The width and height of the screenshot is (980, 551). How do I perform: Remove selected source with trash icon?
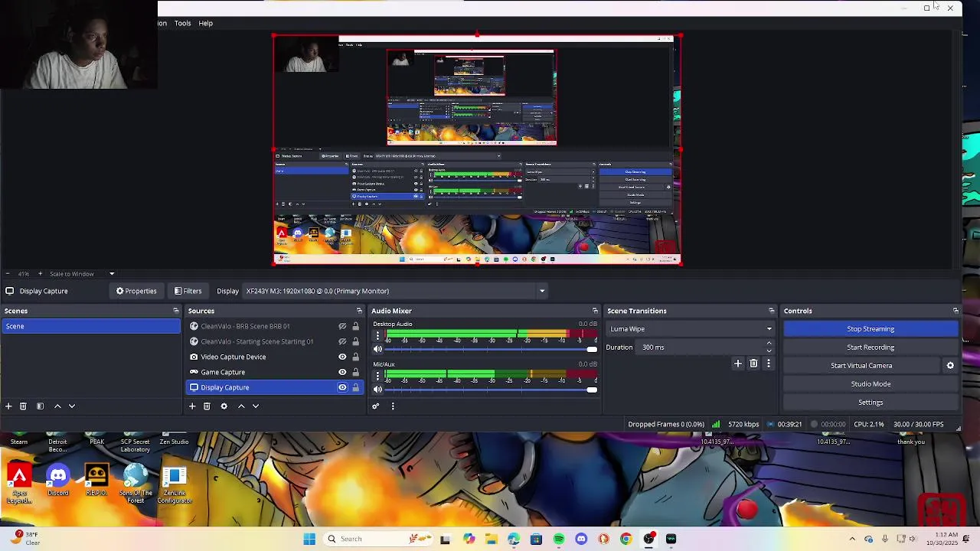coord(207,406)
